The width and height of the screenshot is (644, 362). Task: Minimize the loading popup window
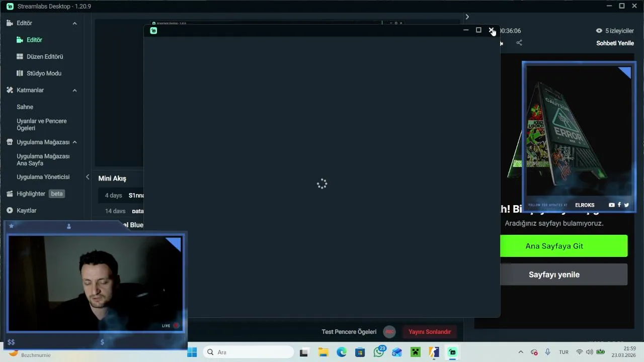click(x=466, y=30)
